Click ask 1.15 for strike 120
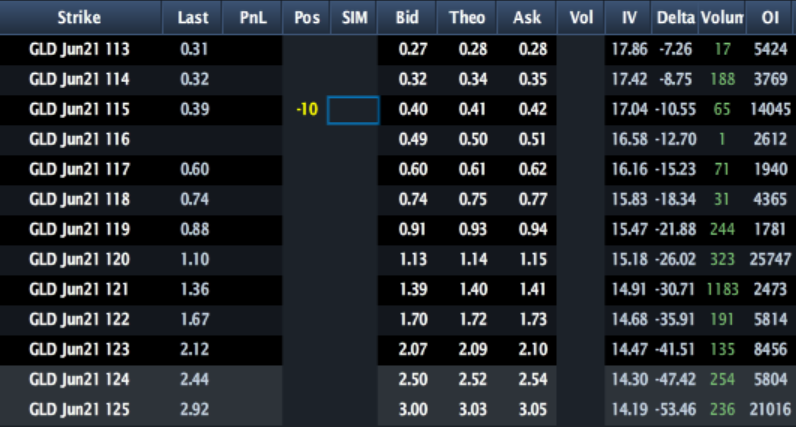This screenshot has width=796, height=427. point(533,259)
